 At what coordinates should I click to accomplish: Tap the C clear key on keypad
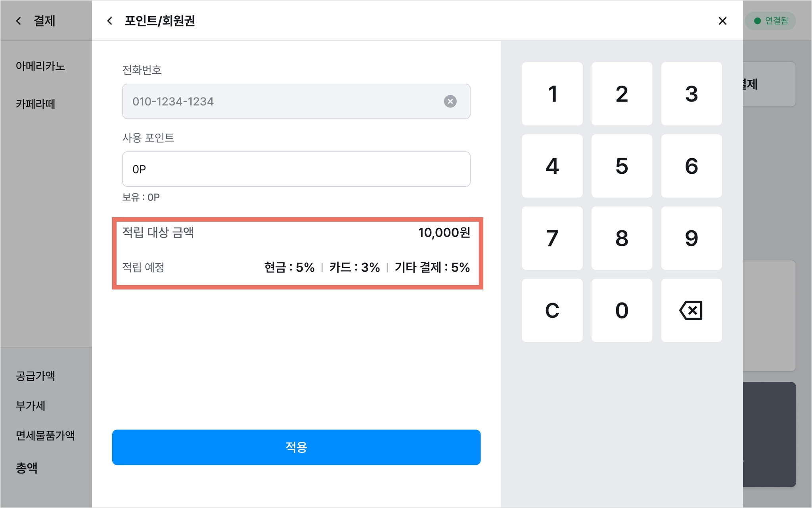[552, 310]
